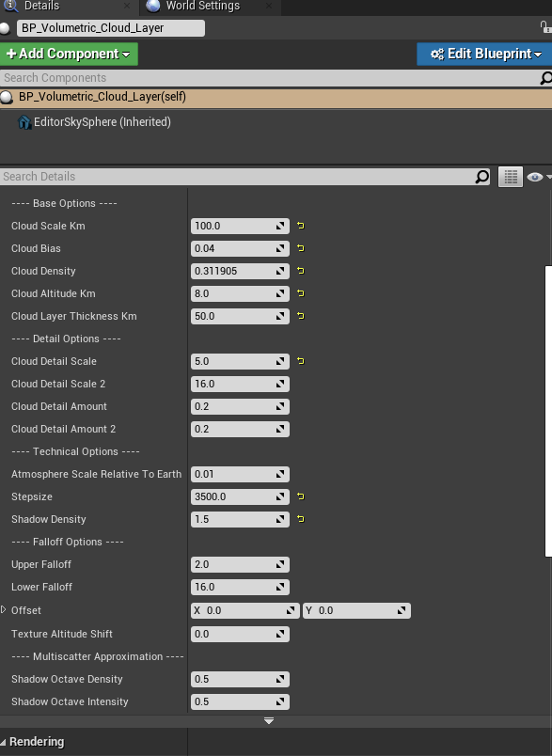Open the Add Component dropdown
Image resolution: width=552 pixels, height=756 pixels.
[x=69, y=54]
